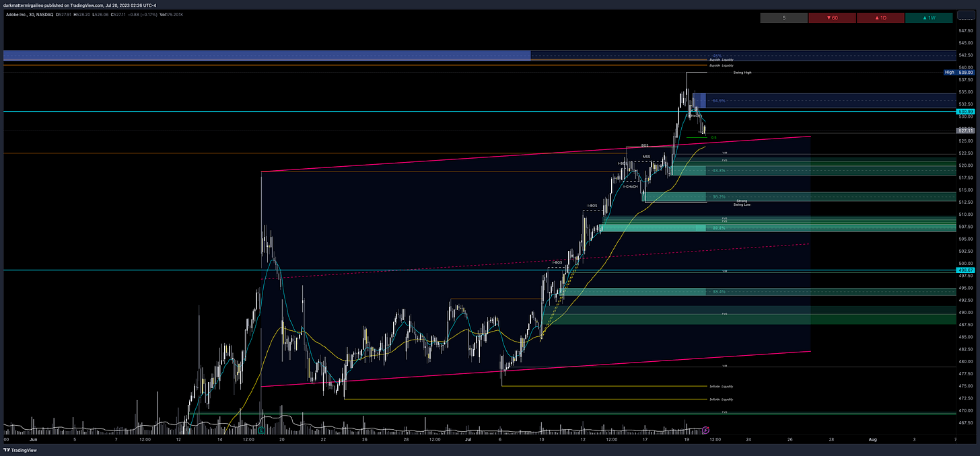Click the Jul label on the time axis
The height and width of the screenshot is (456, 980).
click(x=468, y=439)
